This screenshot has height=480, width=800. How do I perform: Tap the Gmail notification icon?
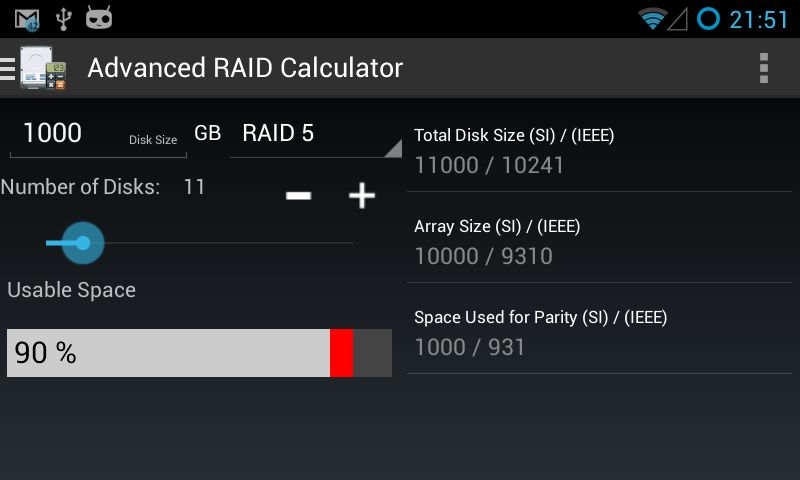tap(28, 19)
